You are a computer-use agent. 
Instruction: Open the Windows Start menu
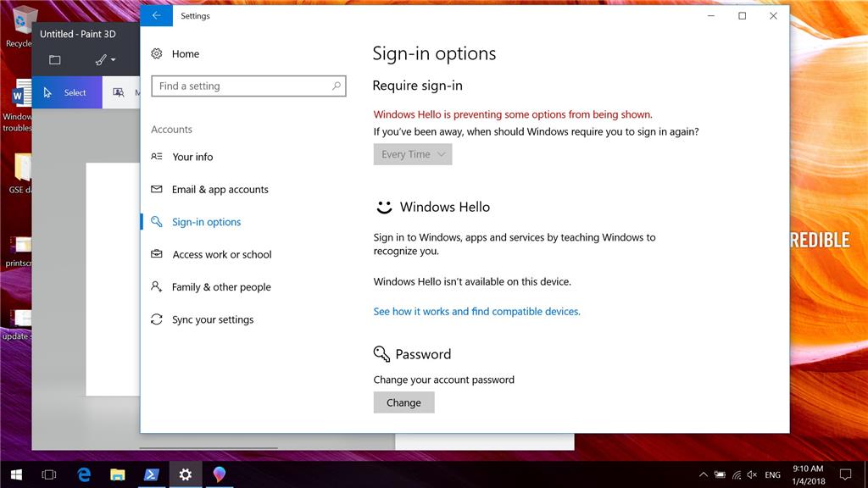tap(17, 474)
